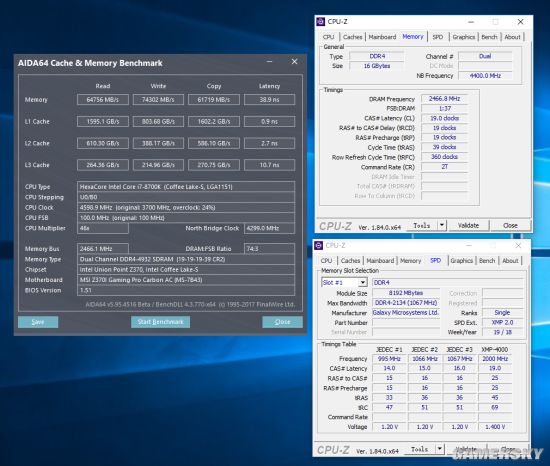
Task: Click the Start Benchmark button
Action: coord(160,322)
